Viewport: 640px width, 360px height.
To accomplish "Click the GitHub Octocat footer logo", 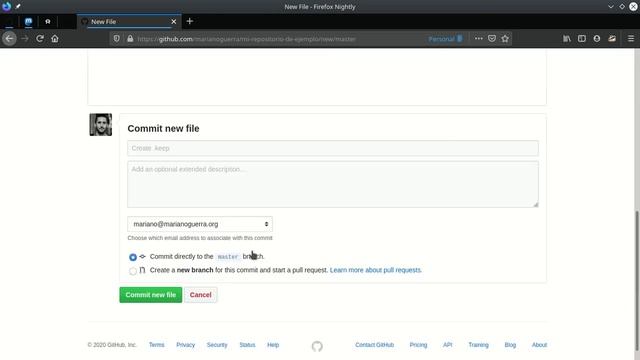I will click(x=317, y=346).
